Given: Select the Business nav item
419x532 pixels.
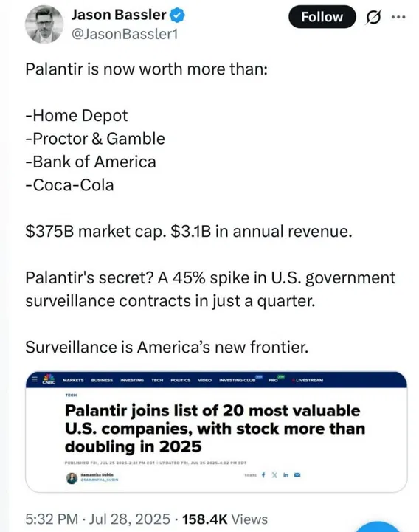Looking at the screenshot, I should pyautogui.click(x=102, y=380).
